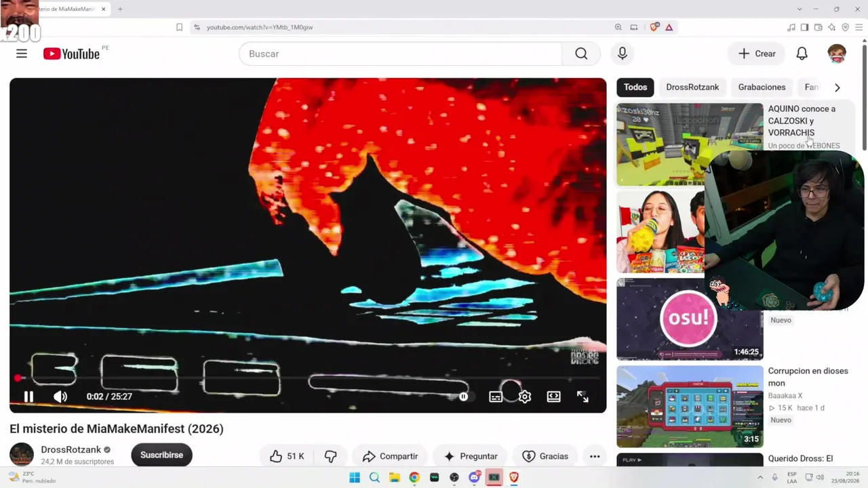Click the Buscar search field
The height and width of the screenshot is (488, 868).
point(400,54)
